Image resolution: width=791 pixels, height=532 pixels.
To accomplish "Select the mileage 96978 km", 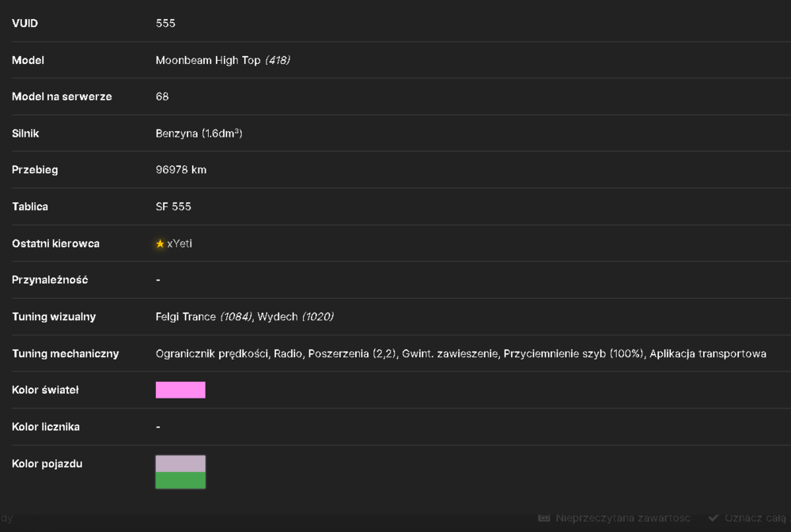I will click(x=181, y=170).
